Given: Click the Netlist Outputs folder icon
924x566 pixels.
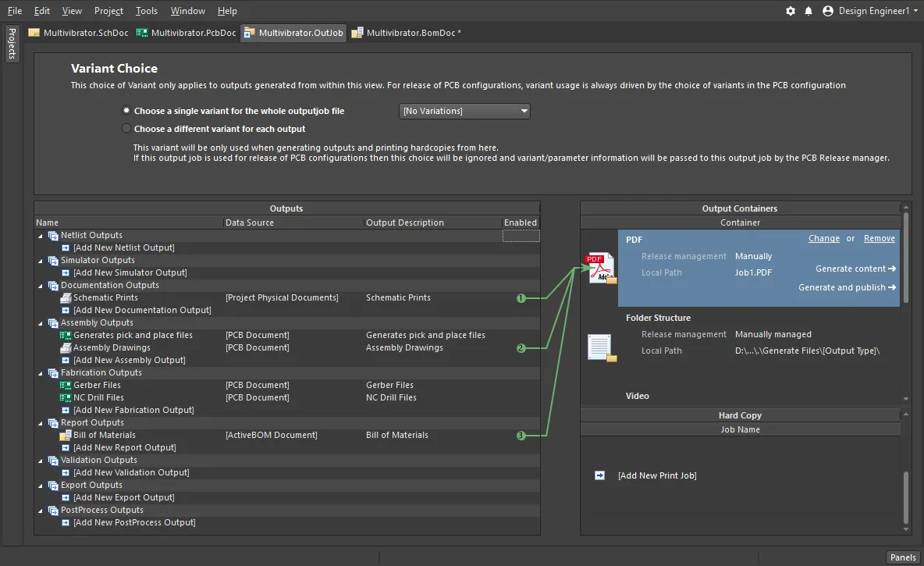Looking at the screenshot, I should (53, 235).
